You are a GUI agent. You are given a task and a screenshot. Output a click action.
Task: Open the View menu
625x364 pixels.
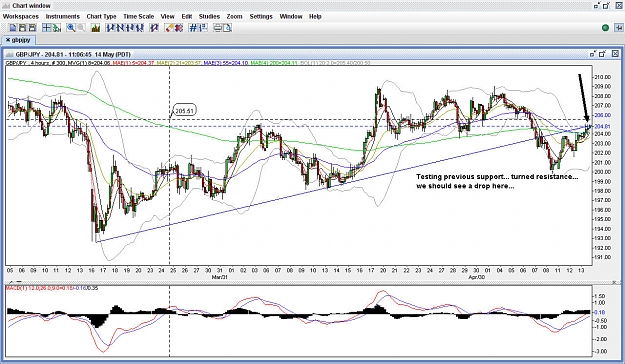pos(167,16)
